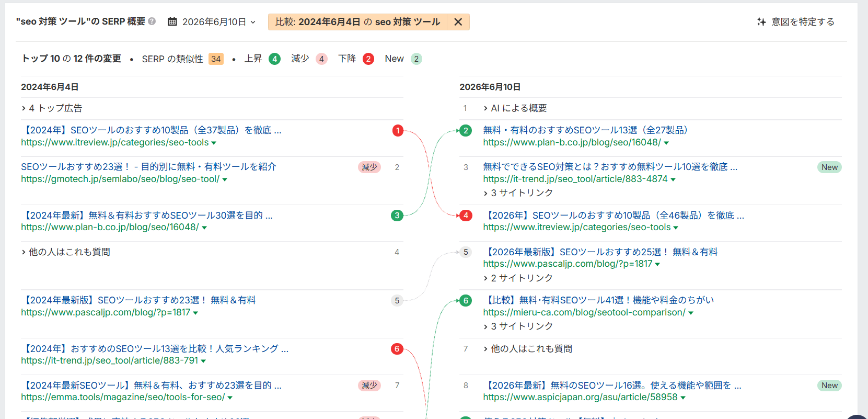Expand 3 サイトリンク under it-trend.jp result

pyautogui.click(x=518, y=193)
